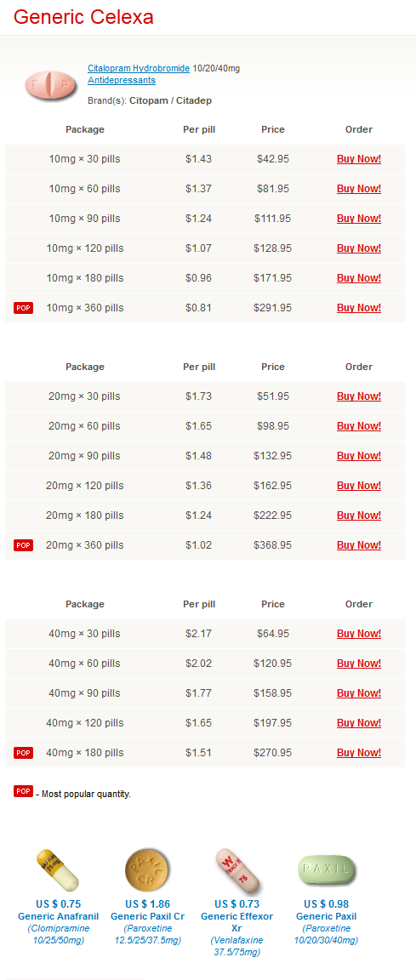Screen dimensions: 416x980
Task: Buy Now for 10mg × 30 pills
Action: coord(358,159)
